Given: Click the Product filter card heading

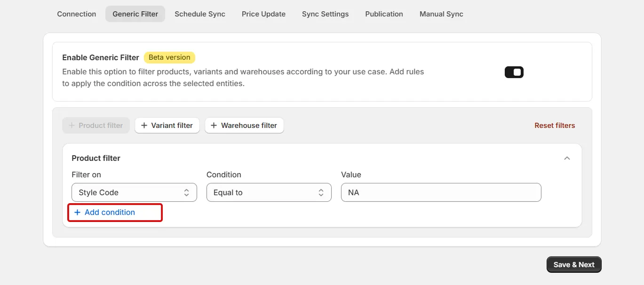Looking at the screenshot, I should point(96,158).
